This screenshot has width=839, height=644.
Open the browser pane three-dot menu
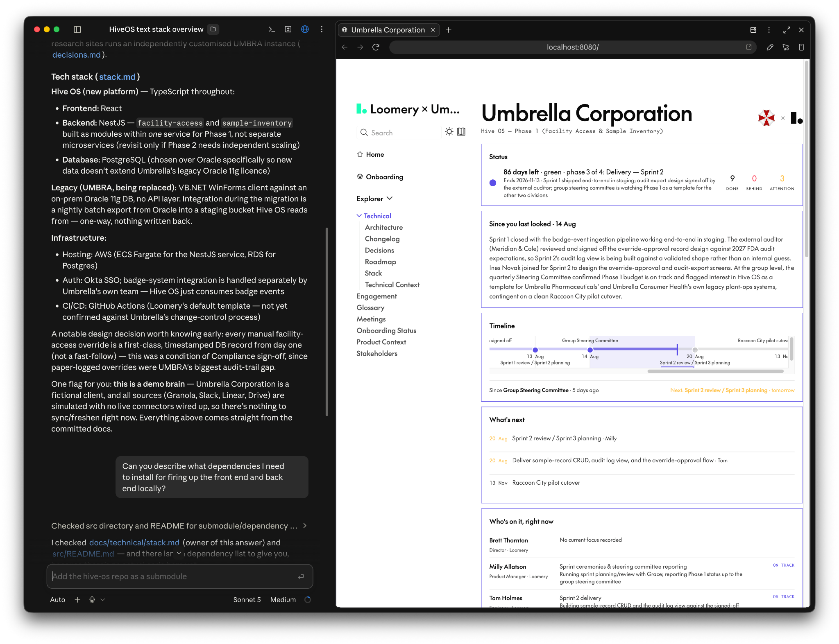769,30
